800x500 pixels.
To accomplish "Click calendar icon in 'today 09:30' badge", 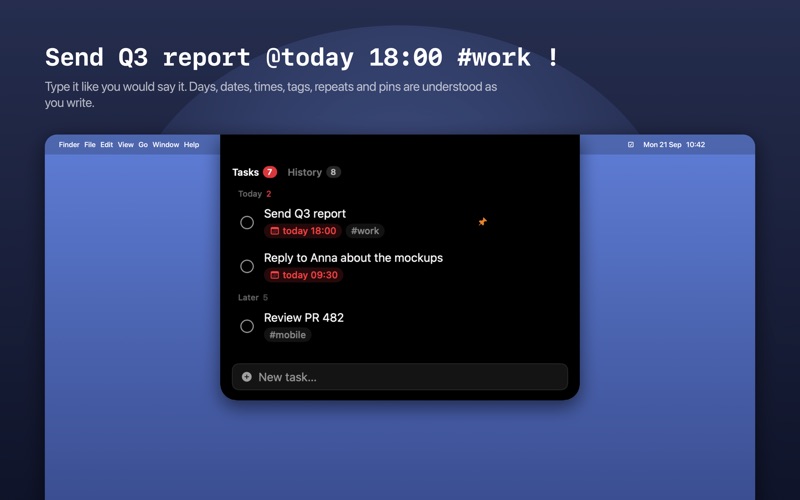I will pyautogui.click(x=274, y=276).
